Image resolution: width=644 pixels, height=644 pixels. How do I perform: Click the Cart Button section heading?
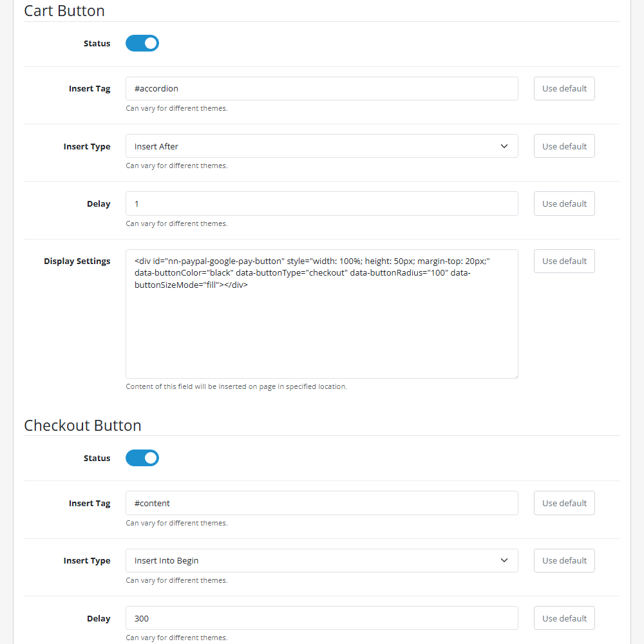tap(64, 11)
